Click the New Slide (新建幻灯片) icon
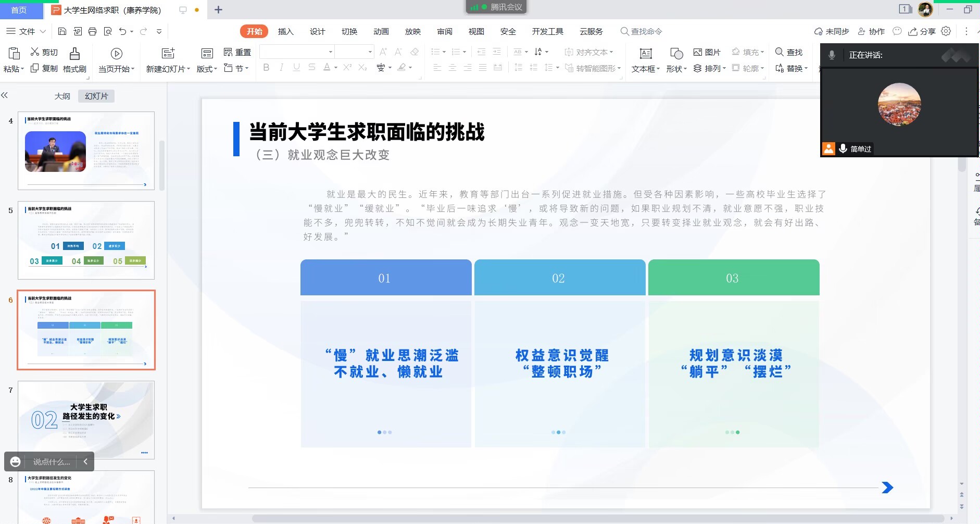The width and height of the screenshot is (980, 524). tap(168, 54)
